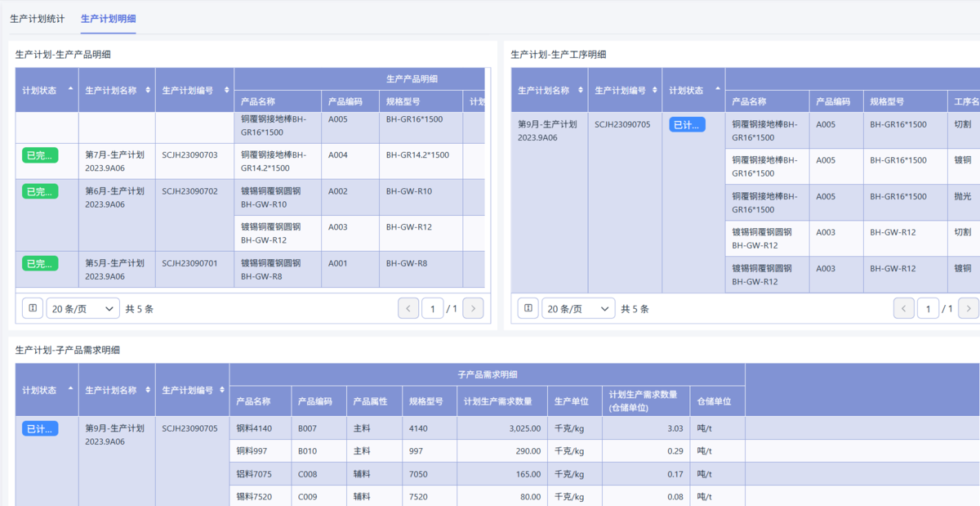Image resolution: width=980 pixels, height=506 pixels.
Task: Sort 生产计划名称 column in 生产产品明细 table
Action: pyautogui.click(x=148, y=90)
